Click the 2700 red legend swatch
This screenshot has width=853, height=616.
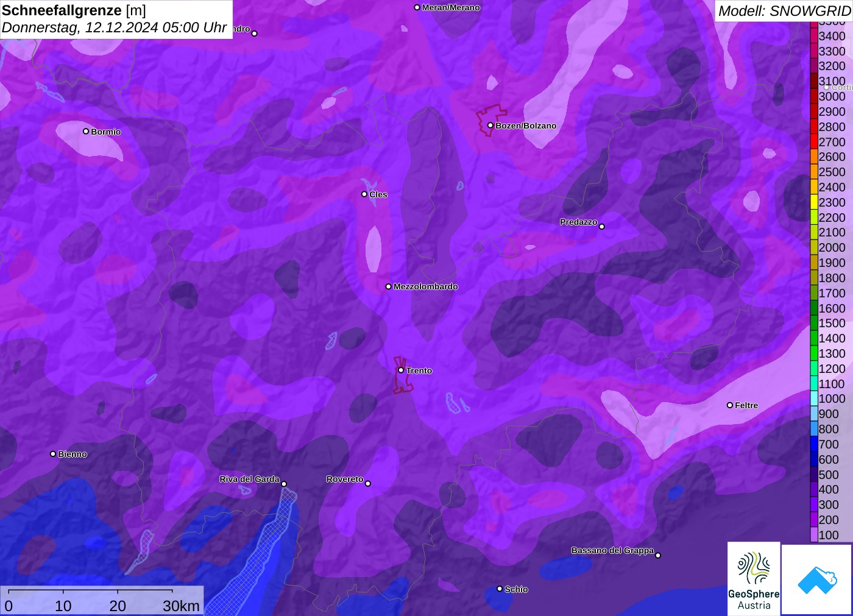tap(814, 141)
